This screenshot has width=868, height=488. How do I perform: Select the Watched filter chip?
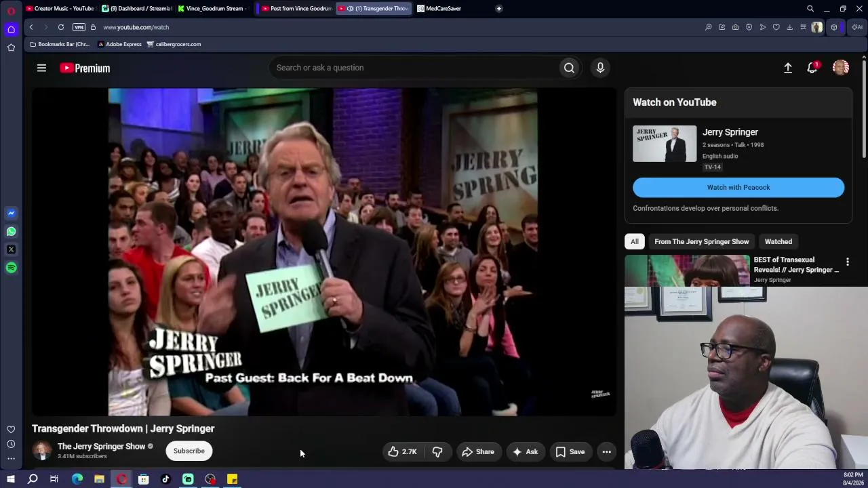pyautogui.click(x=778, y=241)
